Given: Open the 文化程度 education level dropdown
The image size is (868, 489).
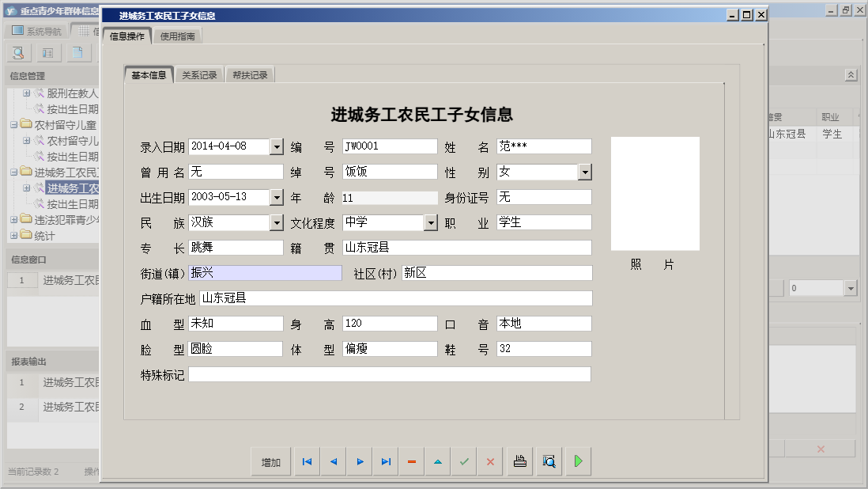Looking at the screenshot, I should 431,222.
